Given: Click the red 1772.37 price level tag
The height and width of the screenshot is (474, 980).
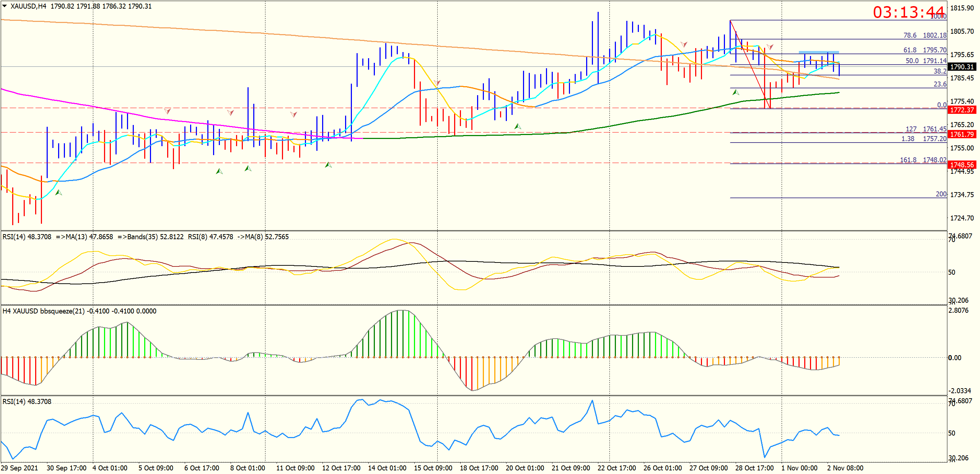Looking at the screenshot, I should click(962, 110).
